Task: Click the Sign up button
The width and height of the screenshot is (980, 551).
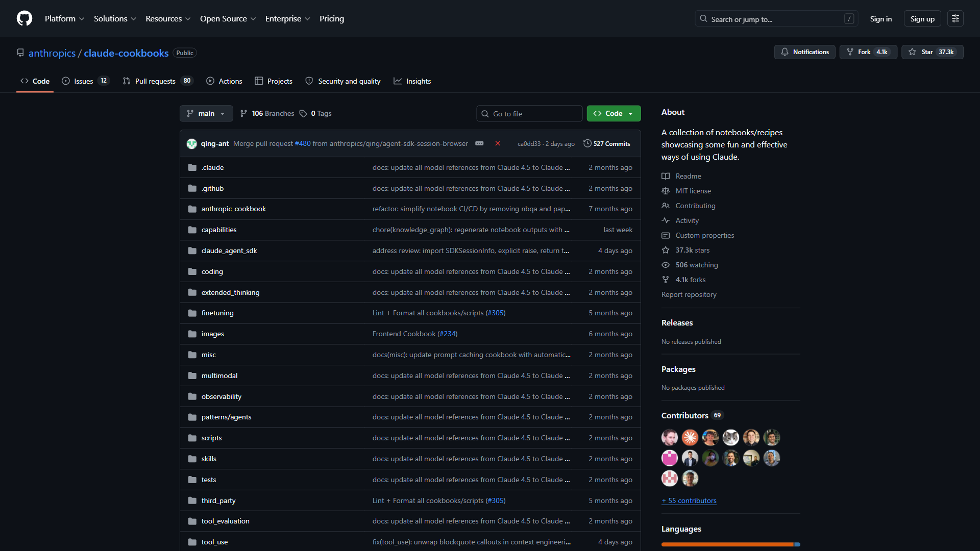Action: [922, 19]
